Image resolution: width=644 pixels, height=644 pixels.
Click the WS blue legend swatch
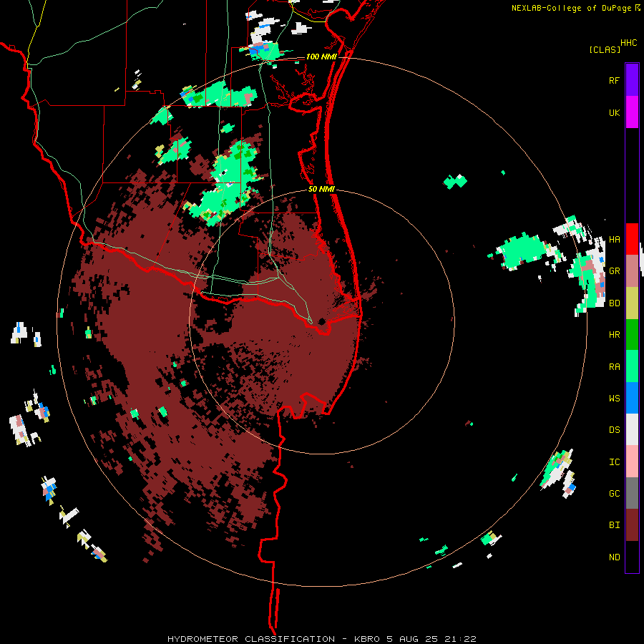coord(632,398)
